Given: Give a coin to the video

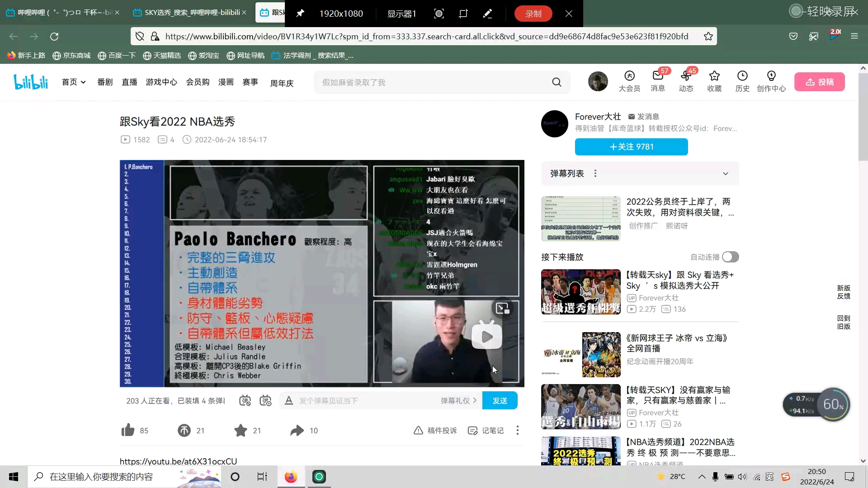Looking at the screenshot, I should [184, 430].
